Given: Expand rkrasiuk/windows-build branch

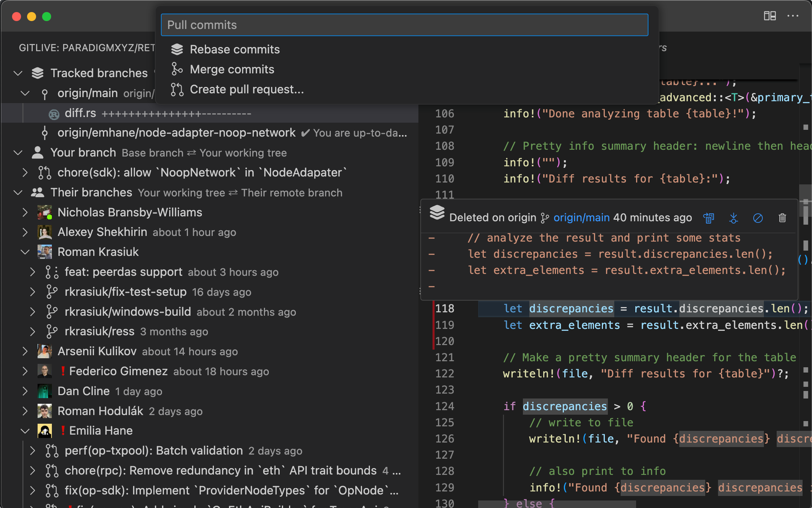Looking at the screenshot, I should (32, 312).
